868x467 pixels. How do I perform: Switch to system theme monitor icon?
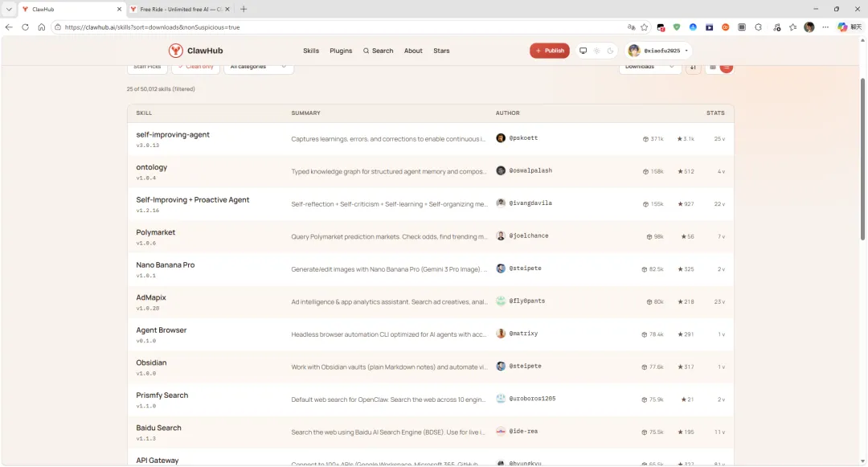[x=583, y=51]
